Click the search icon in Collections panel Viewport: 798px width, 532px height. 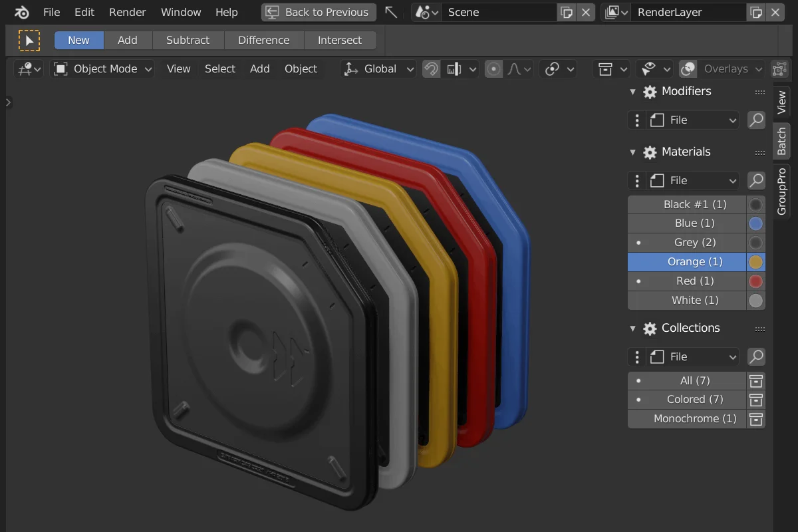tap(756, 356)
